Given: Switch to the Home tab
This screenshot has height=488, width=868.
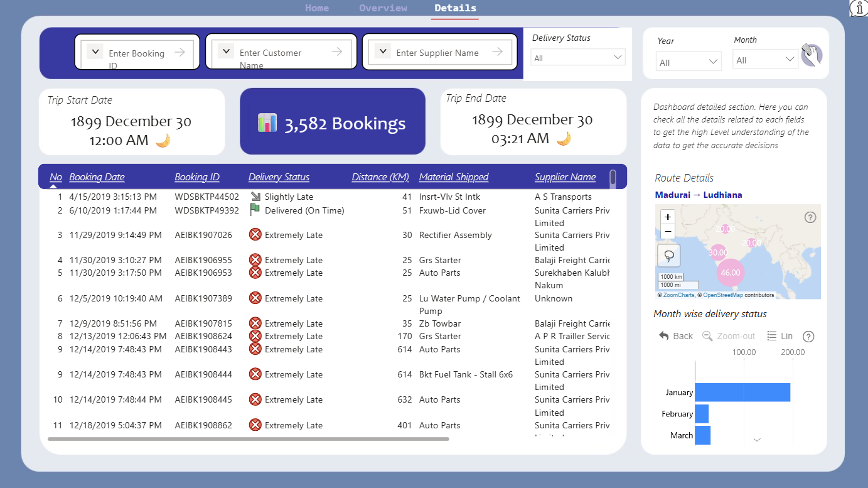Looking at the screenshot, I should pos(317,8).
